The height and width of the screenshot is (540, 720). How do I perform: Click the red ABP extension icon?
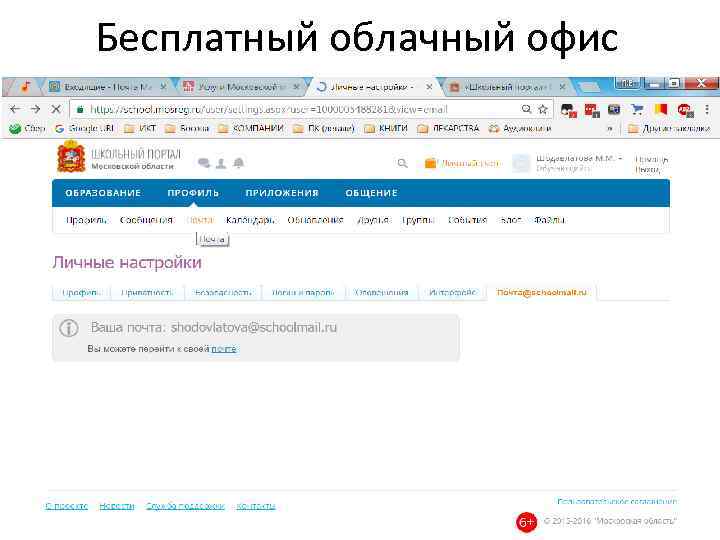coord(685,110)
